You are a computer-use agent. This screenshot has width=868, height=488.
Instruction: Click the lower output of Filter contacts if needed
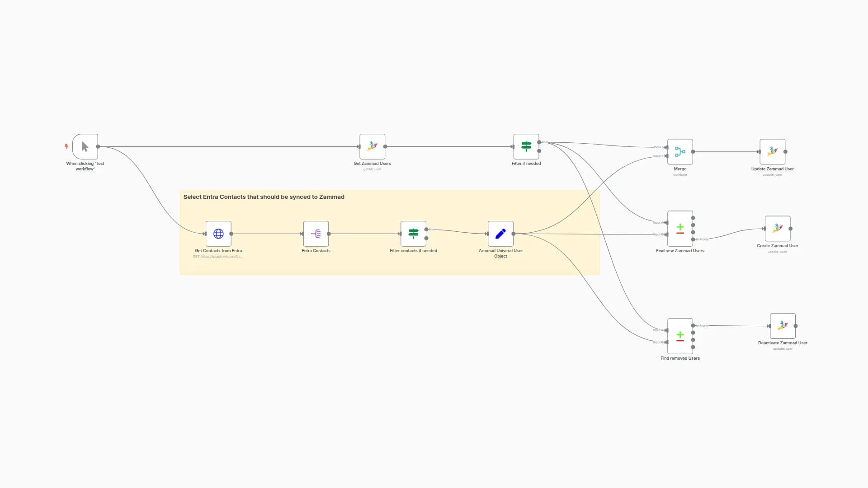[426, 238]
